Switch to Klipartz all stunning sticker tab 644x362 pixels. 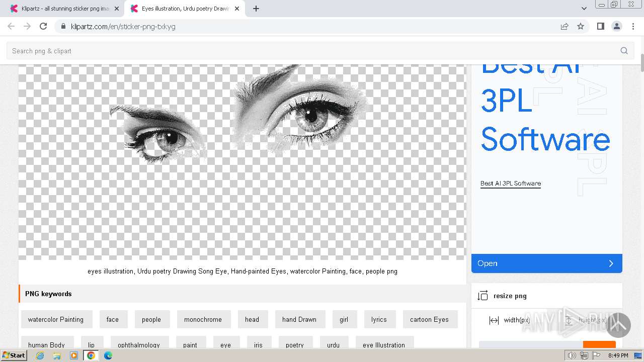click(64, 9)
